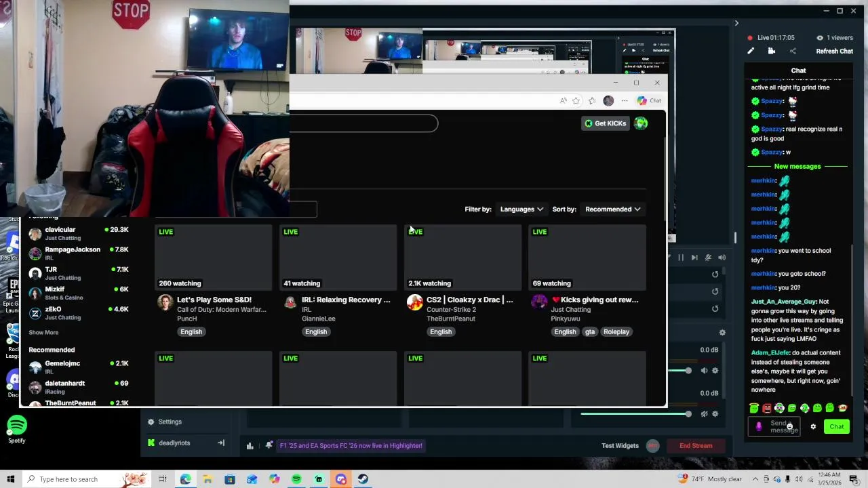868x488 pixels.
Task: Toggle the mic mute icon above sources
Action: pyautogui.click(x=708, y=258)
